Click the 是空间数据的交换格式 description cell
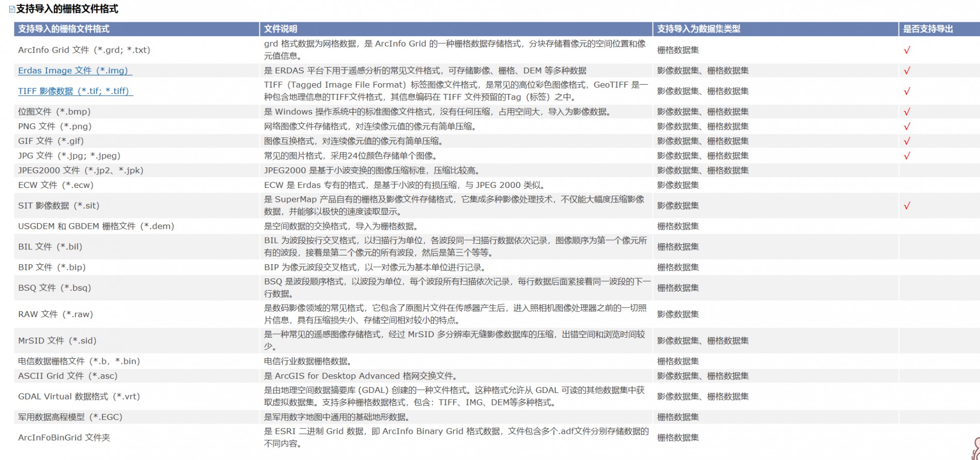The height and width of the screenshot is (460, 980). 456,226
